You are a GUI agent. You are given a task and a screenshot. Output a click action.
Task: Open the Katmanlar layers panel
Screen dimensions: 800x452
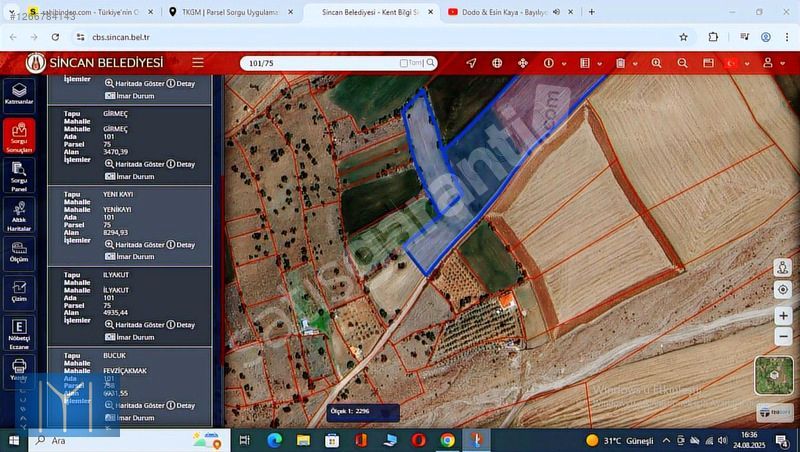19,93
